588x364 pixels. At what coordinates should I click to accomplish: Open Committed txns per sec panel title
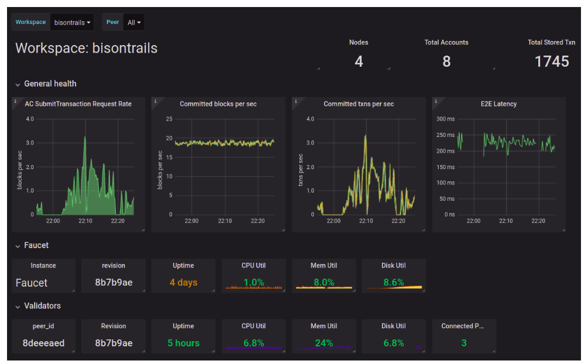pos(358,104)
